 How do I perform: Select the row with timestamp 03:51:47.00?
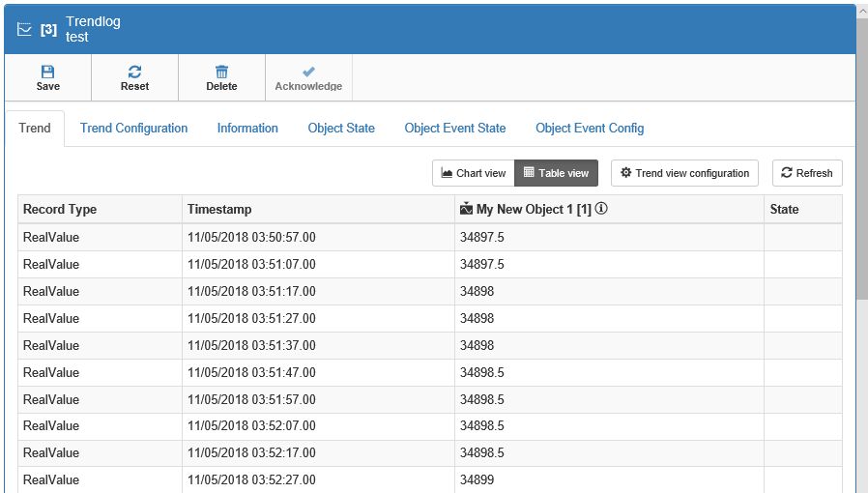pos(251,372)
